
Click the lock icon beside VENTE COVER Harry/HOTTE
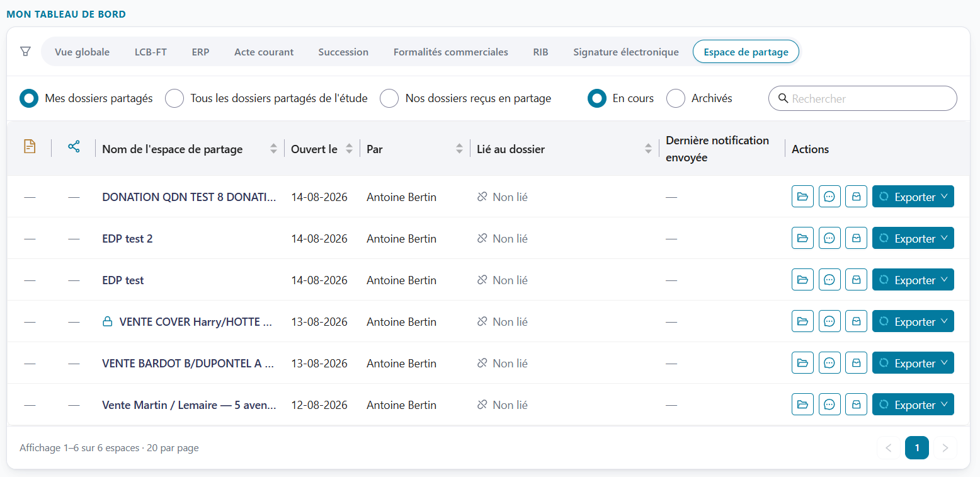click(x=108, y=322)
